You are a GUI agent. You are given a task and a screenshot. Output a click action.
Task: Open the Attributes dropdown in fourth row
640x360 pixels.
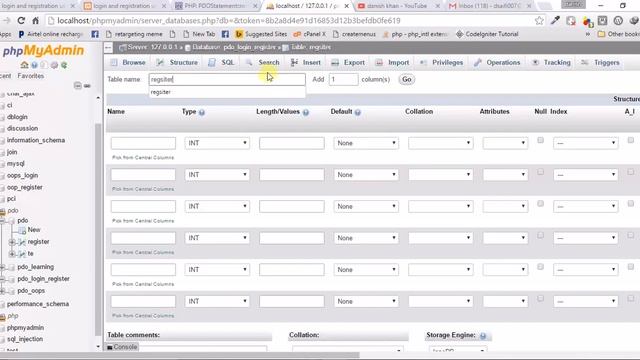(505, 238)
